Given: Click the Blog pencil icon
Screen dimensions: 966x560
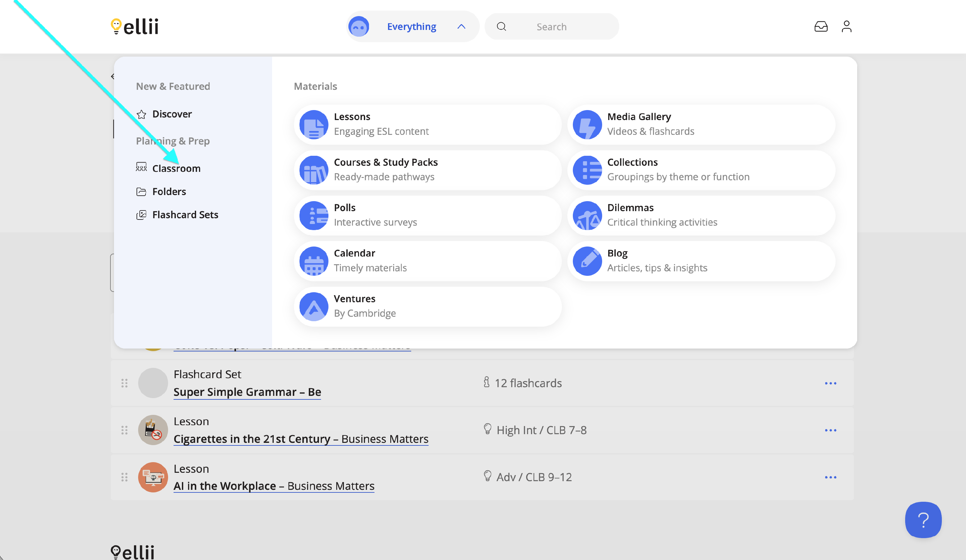Looking at the screenshot, I should click(x=587, y=261).
